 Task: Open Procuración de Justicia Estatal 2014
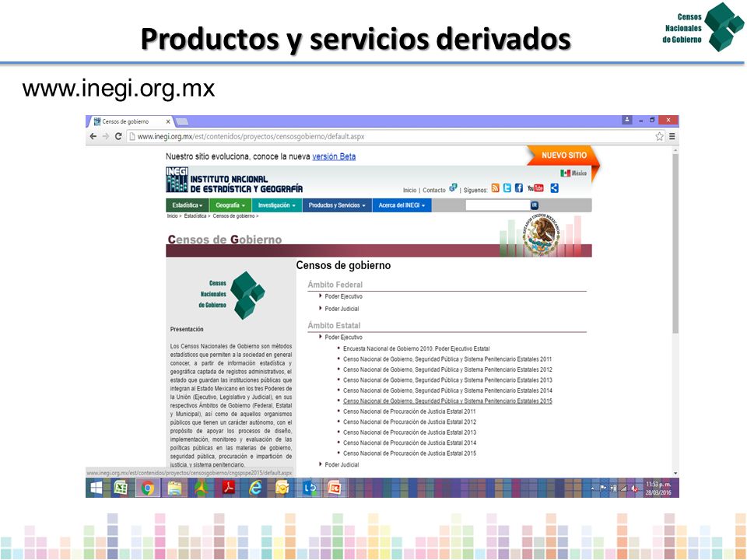click(x=409, y=443)
